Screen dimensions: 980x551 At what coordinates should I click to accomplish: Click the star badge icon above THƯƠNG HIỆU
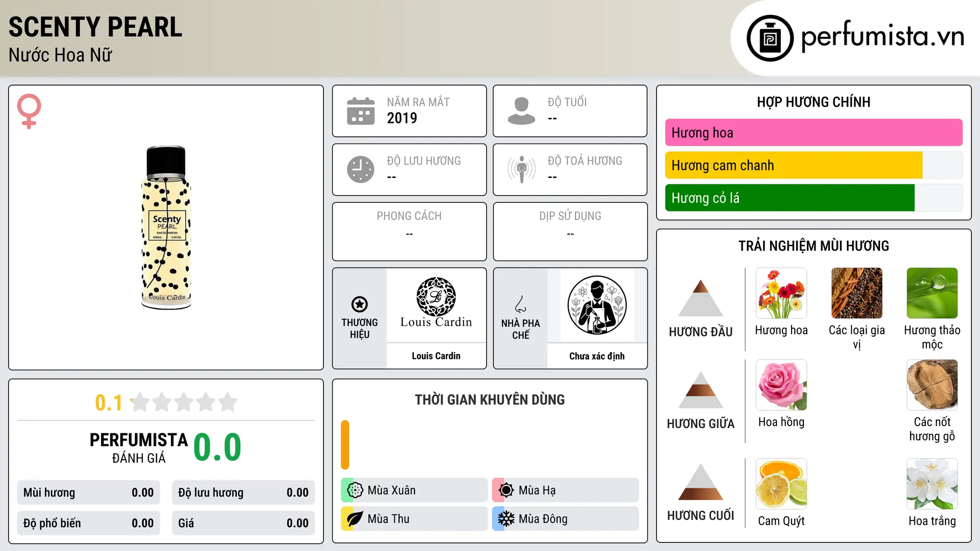pos(359,304)
